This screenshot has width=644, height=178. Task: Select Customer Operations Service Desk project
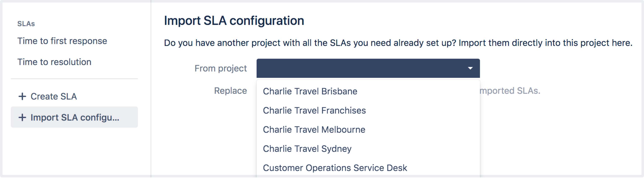click(x=335, y=168)
